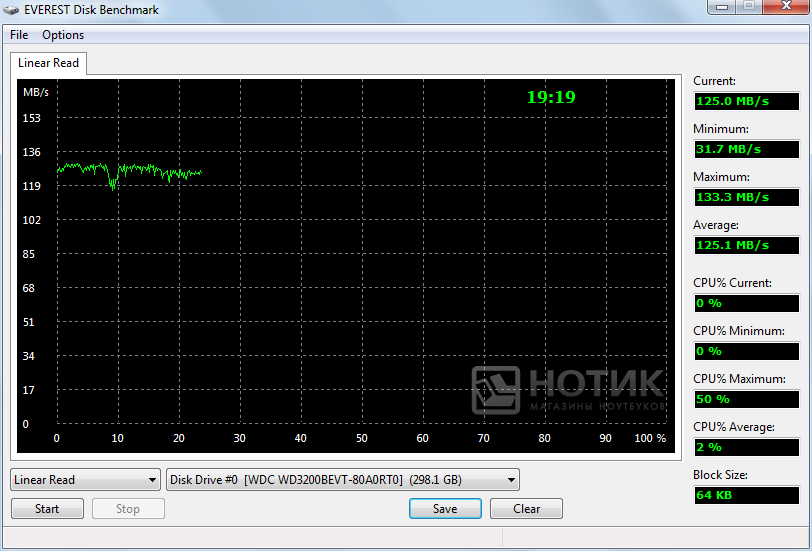Image resolution: width=812 pixels, height=551 pixels.
Task: Click the 50 label on horizontal axis
Action: click(x=361, y=438)
